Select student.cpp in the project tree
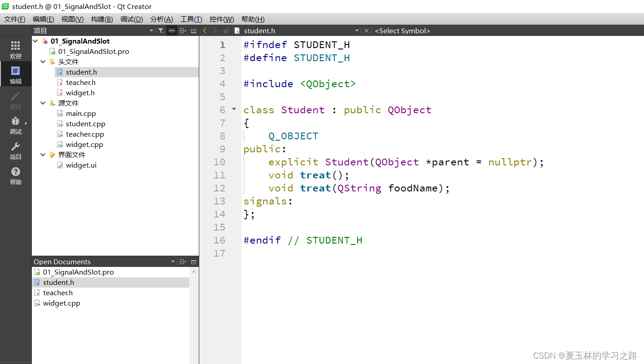Image resolution: width=644 pixels, height=364 pixels. coord(85,124)
